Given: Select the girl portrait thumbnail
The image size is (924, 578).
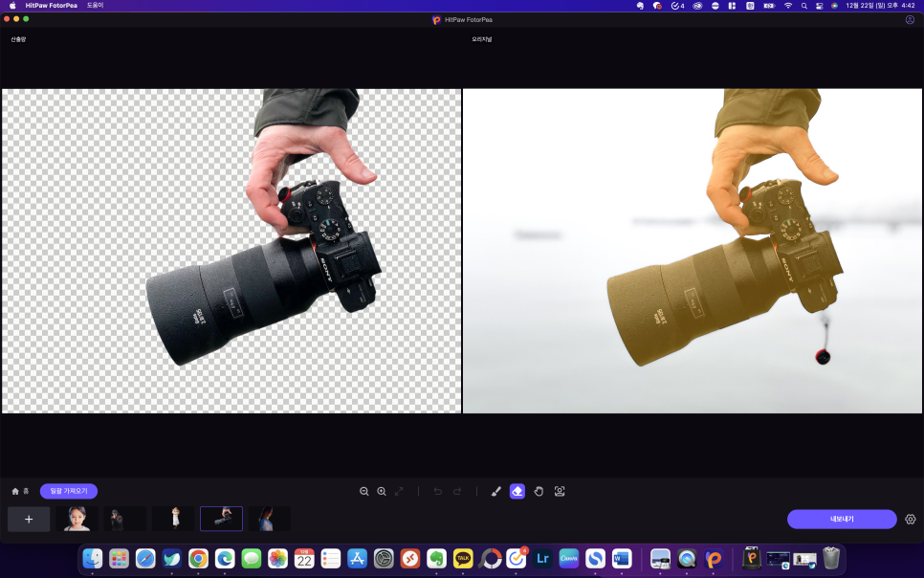Looking at the screenshot, I should click(77, 519).
